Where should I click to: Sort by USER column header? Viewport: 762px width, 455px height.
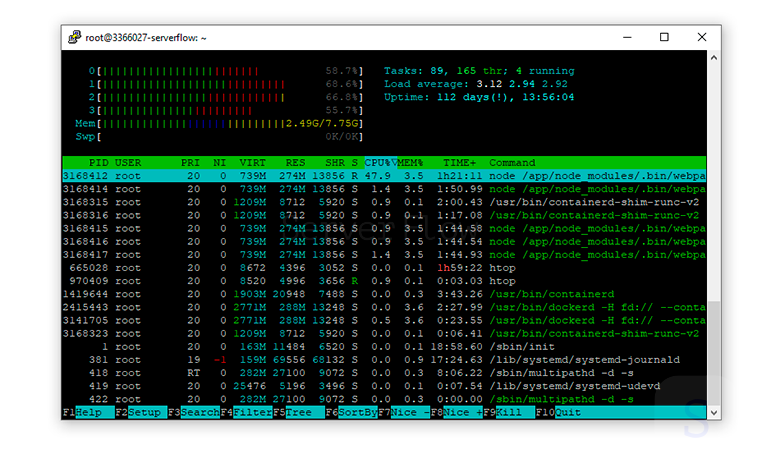pos(128,163)
